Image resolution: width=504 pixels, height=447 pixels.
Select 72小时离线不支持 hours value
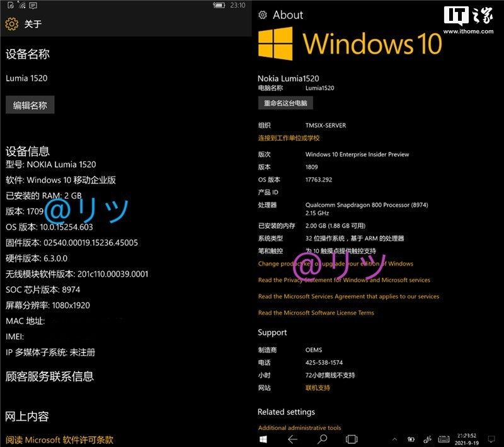(330, 375)
